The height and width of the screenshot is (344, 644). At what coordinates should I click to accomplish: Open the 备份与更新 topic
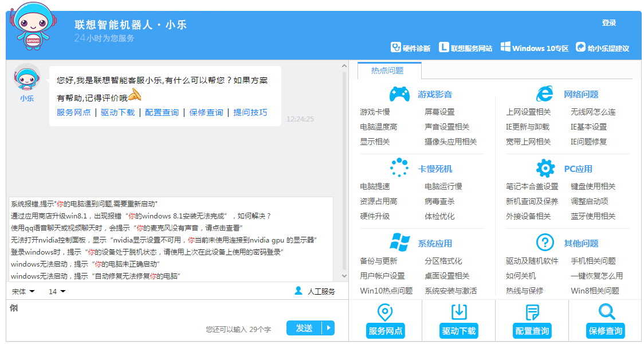point(379,261)
